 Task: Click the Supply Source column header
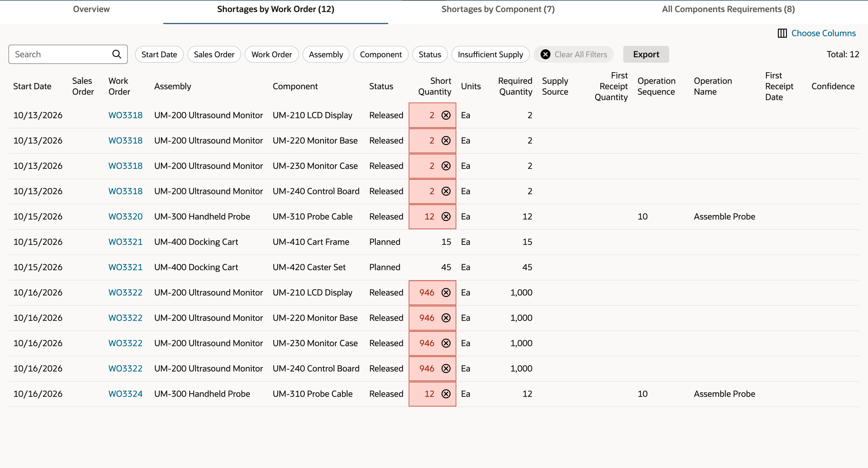point(555,86)
